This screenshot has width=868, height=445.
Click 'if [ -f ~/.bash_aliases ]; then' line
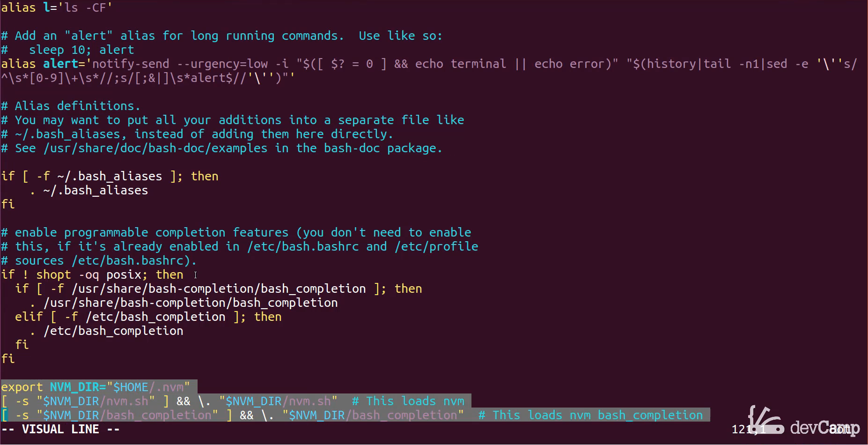point(110,176)
